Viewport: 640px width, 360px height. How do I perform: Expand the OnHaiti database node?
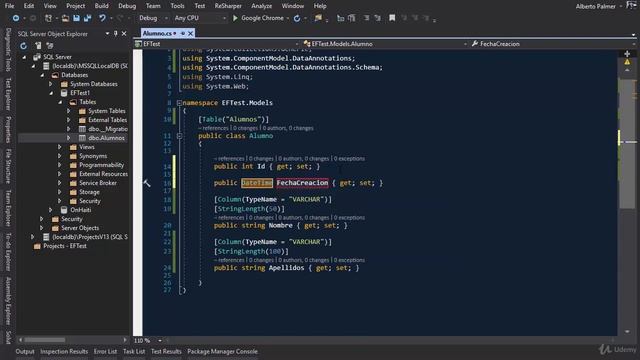click(x=51, y=210)
